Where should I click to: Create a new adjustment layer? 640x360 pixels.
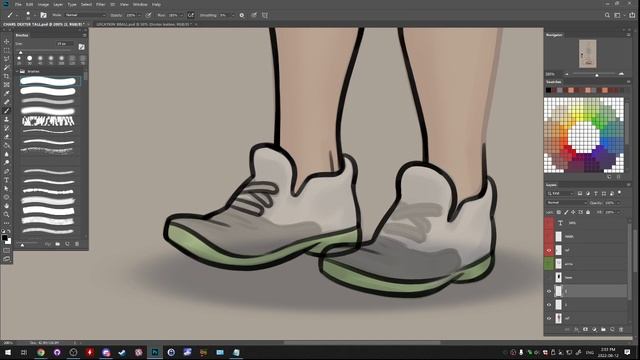(594, 329)
